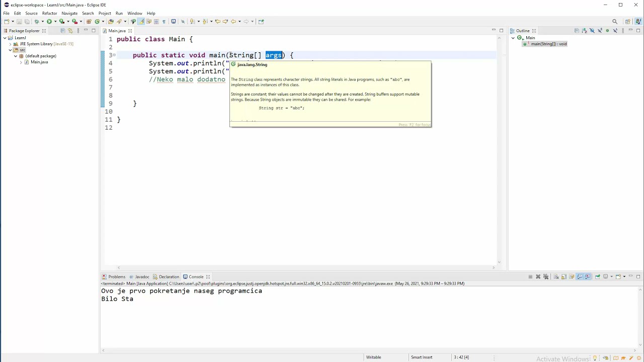Open Package Explorer view menu

(78, 31)
